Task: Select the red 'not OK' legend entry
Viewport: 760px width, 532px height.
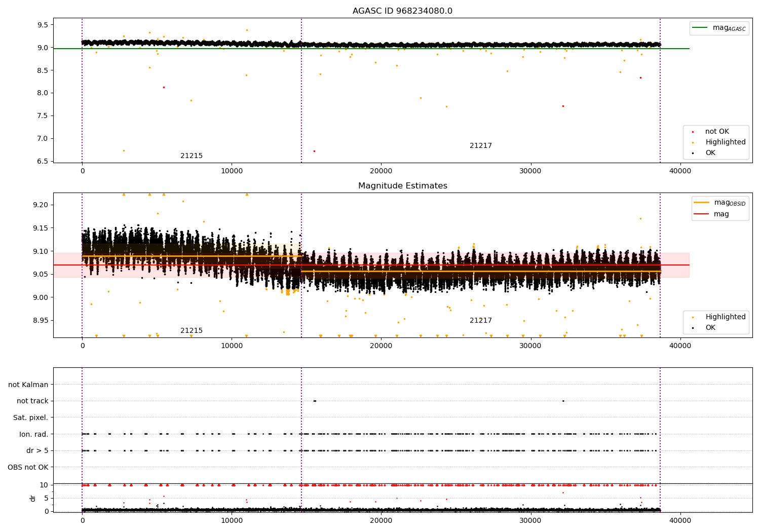Action: point(711,132)
